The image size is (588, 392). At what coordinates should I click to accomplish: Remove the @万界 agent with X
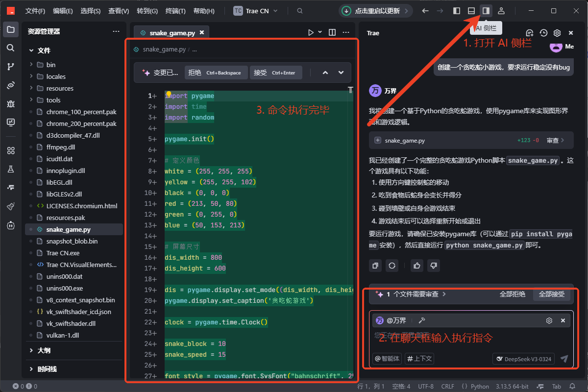(x=563, y=320)
